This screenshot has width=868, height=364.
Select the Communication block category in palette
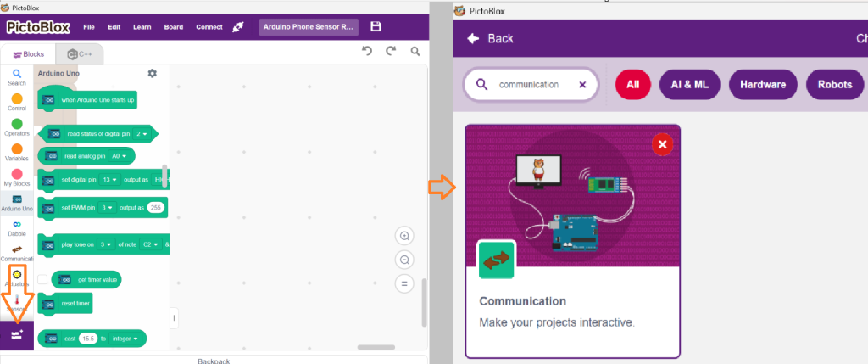(17, 253)
